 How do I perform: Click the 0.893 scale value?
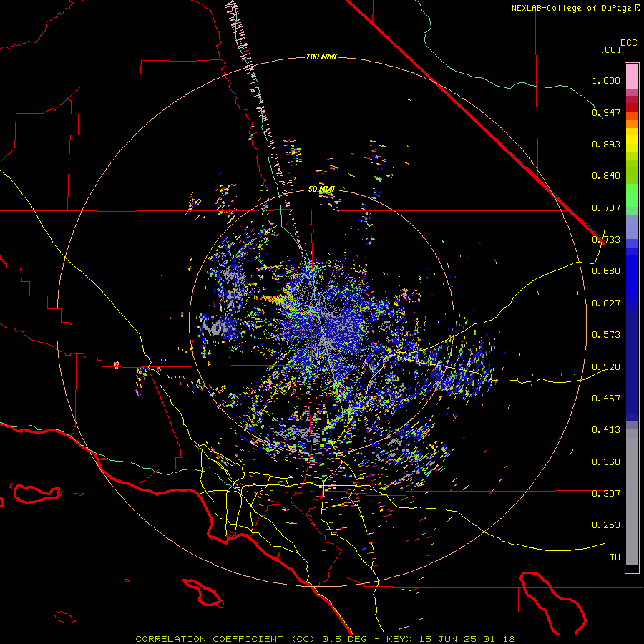pyautogui.click(x=606, y=144)
